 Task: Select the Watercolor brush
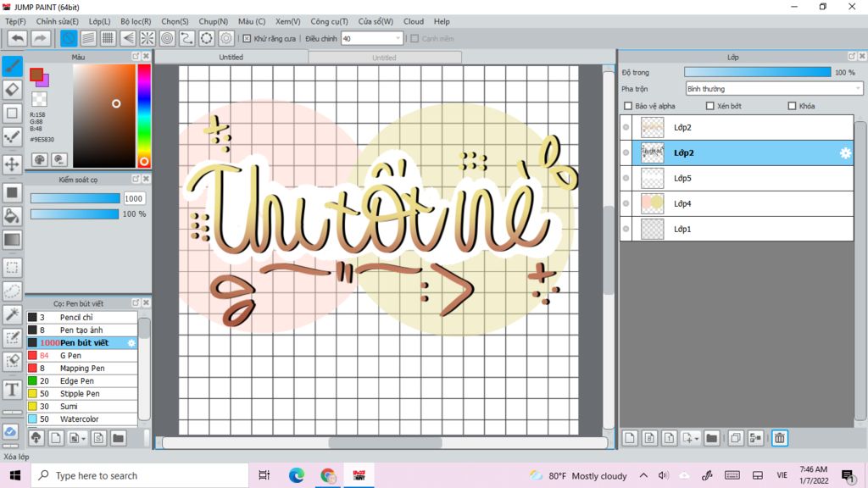pos(79,419)
